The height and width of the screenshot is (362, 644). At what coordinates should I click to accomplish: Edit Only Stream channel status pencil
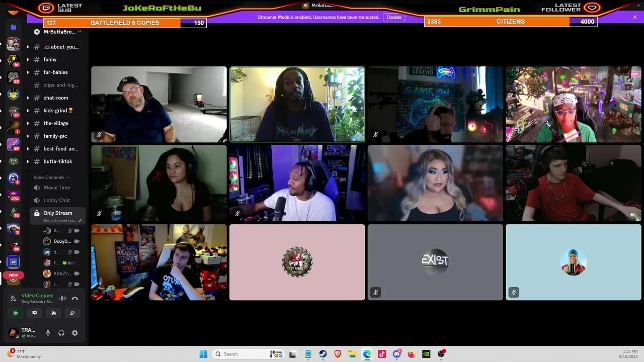tap(80, 221)
